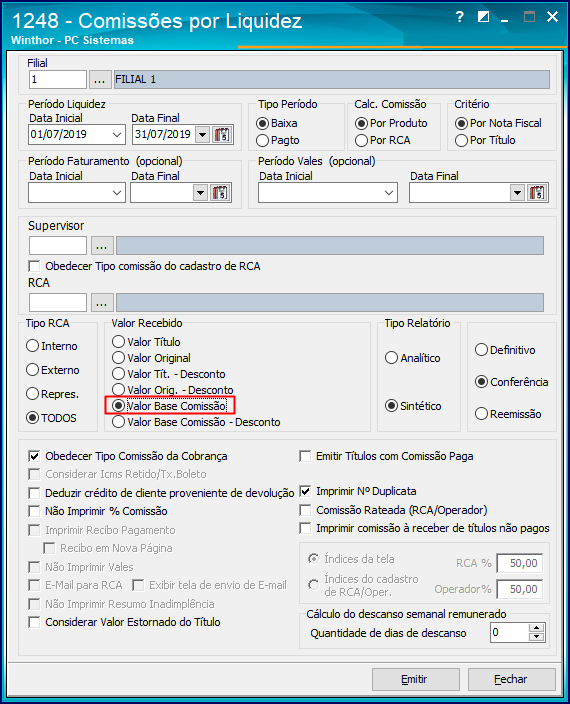Select the Conferência option
The image size is (570, 704).
(x=512, y=382)
